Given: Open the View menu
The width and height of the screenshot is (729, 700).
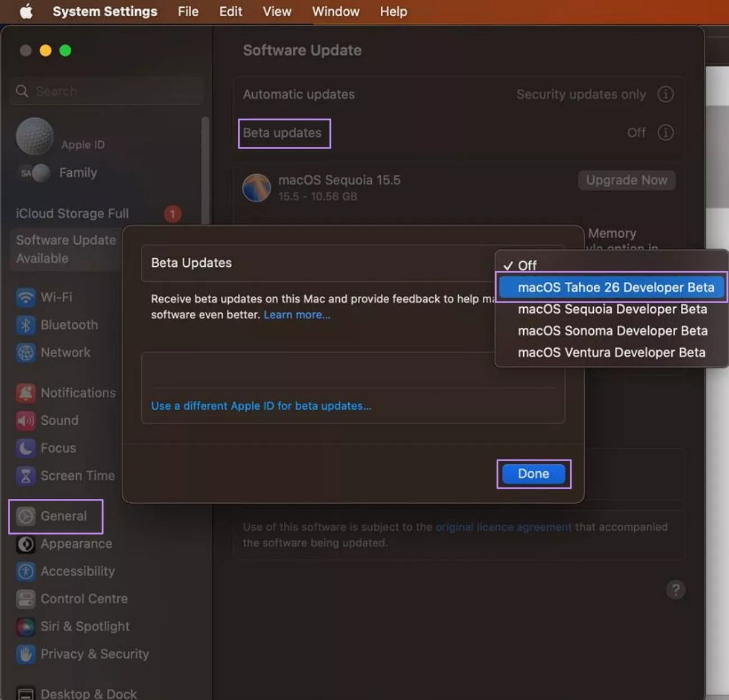Looking at the screenshot, I should pyautogui.click(x=277, y=11).
